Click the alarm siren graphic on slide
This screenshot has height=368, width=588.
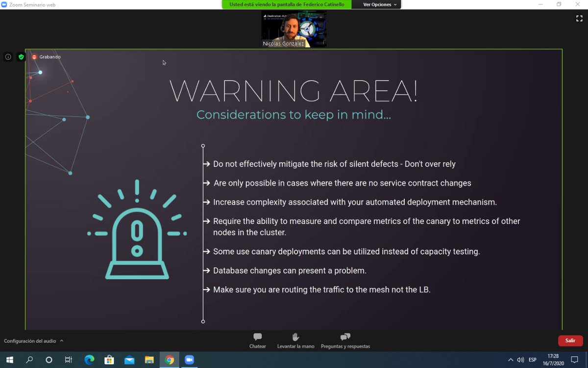point(137,230)
